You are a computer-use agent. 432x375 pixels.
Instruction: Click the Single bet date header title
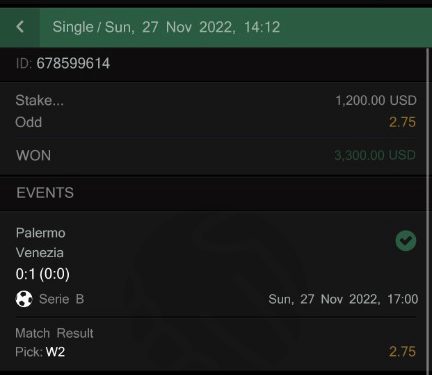pos(166,27)
